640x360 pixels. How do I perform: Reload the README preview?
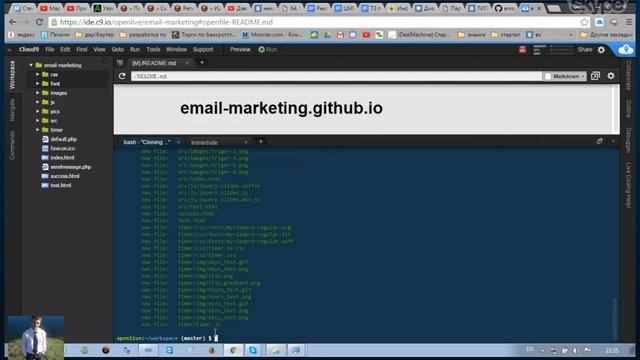(122, 76)
